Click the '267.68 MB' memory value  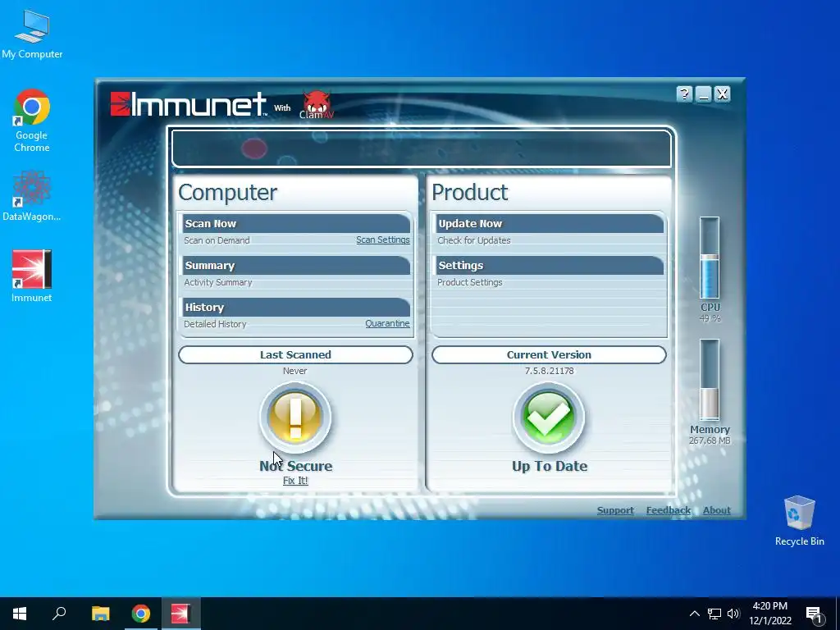[710, 441]
